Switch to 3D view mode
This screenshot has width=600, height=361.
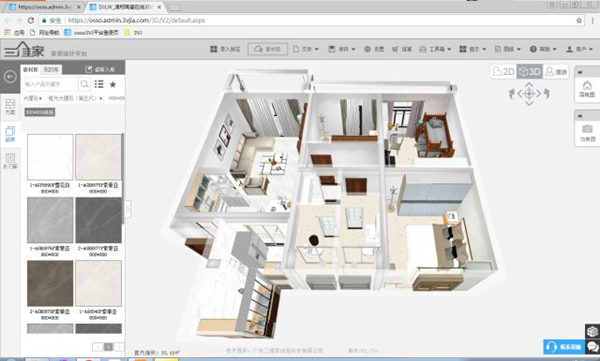529,72
